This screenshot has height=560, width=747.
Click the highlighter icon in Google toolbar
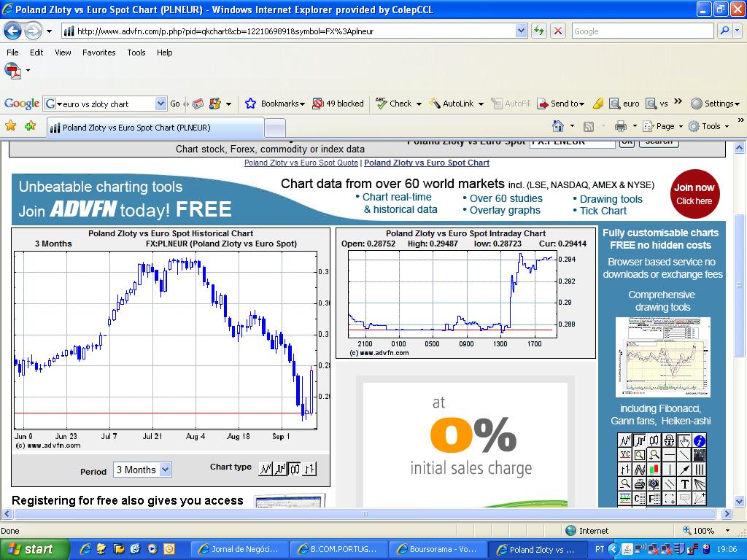click(x=598, y=104)
